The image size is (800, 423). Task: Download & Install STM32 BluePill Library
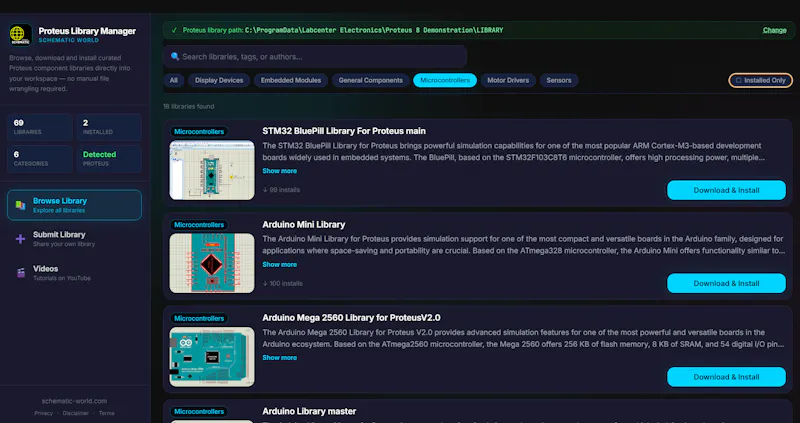(726, 190)
